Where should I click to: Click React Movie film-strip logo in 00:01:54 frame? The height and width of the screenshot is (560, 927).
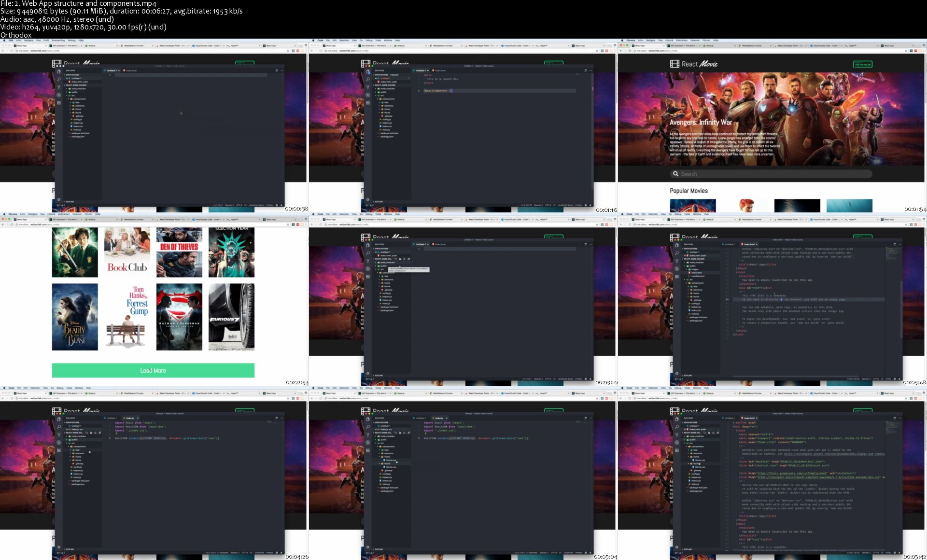tap(674, 64)
